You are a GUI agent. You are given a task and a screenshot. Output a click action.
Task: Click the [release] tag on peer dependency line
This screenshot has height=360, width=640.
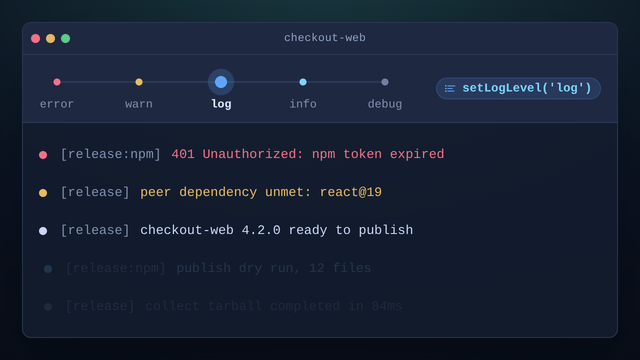pyautogui.click(x=95, y=192)
